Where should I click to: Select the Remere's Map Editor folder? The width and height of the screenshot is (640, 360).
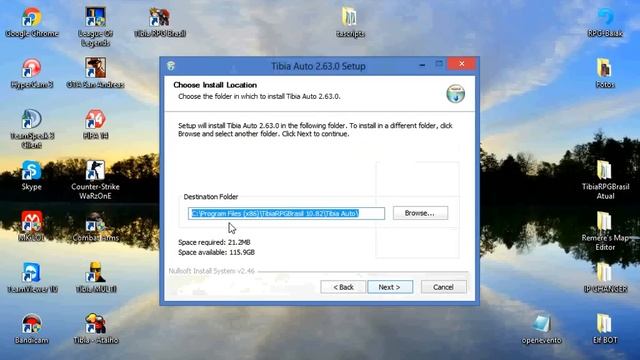(605, 231)
